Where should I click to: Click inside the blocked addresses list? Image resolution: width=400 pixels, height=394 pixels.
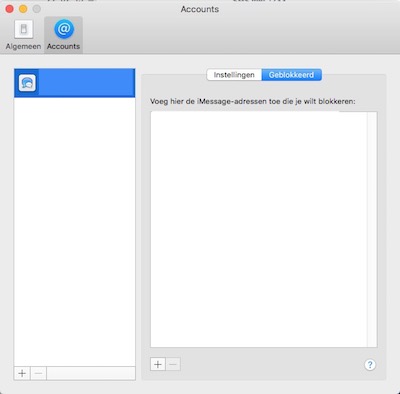click(259, 229)
